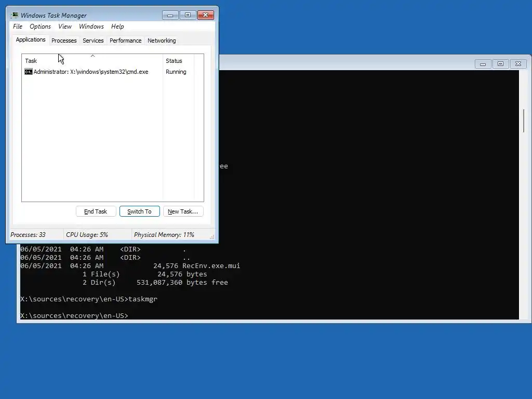Open the Windows menu
Image resolution: width=532 pixels, height=399 pixels.
click(91, 26)
